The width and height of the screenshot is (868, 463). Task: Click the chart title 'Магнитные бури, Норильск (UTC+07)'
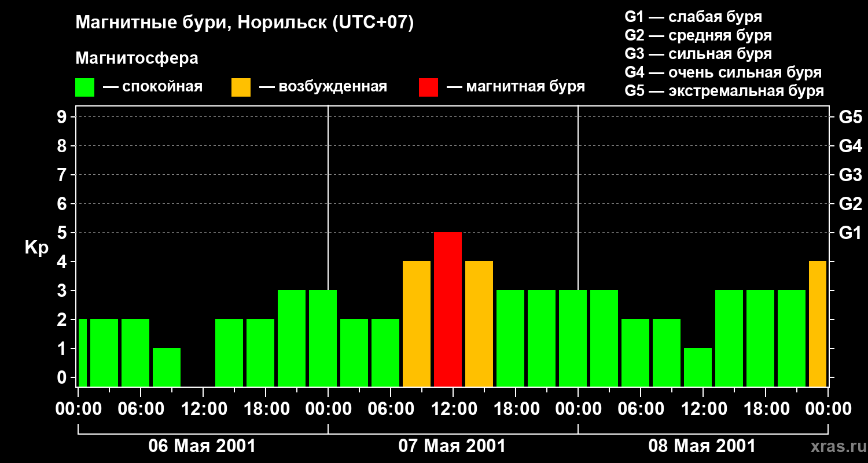pos(245,24)
